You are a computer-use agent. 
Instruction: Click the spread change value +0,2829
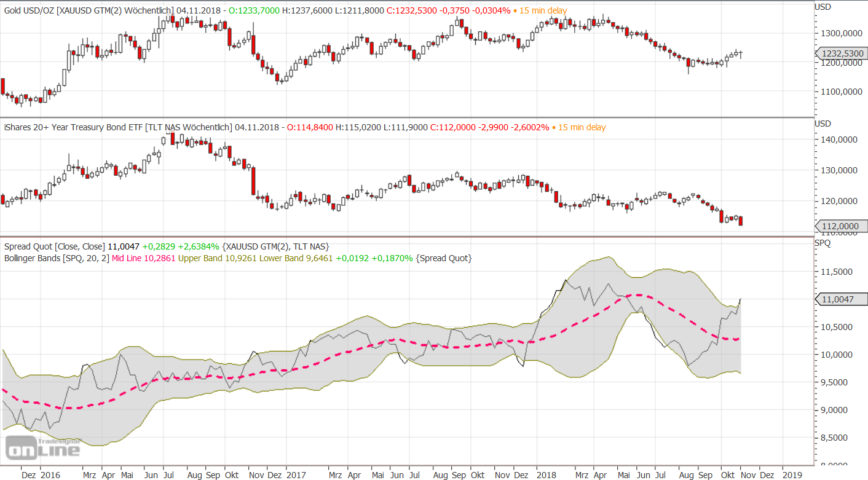[159, 246]
